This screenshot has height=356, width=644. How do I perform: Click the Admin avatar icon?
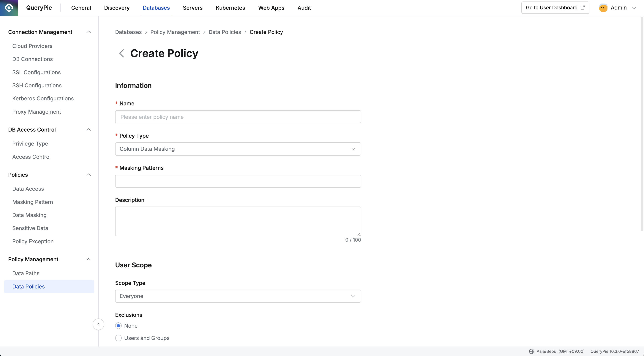(603, 8)
